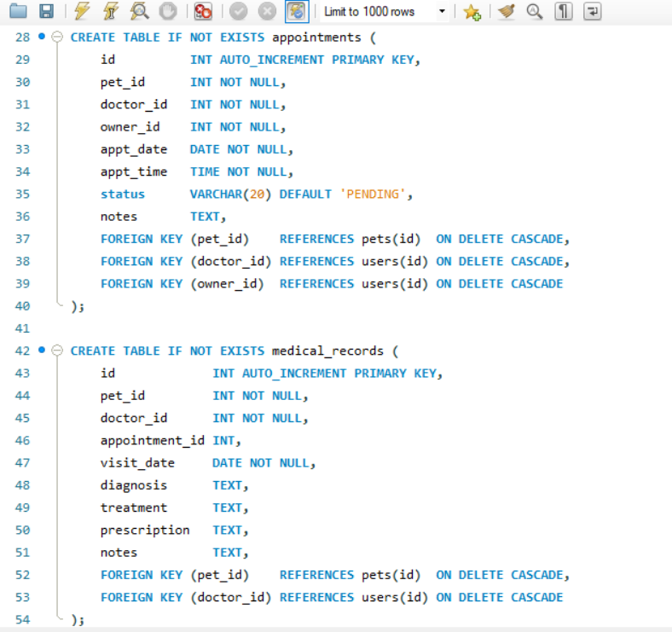Click the table name medical_records on line 42

pos(327,351)
